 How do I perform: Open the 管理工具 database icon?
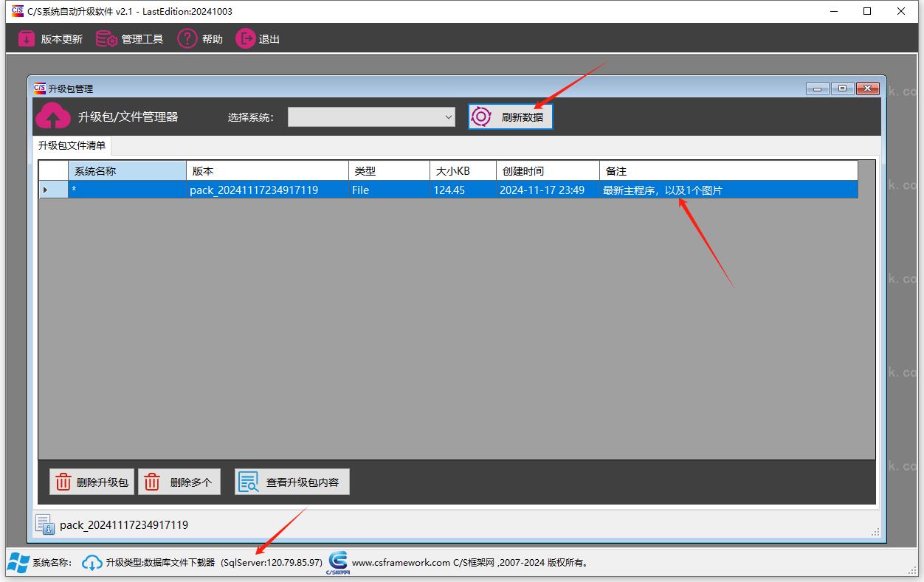[x=106, y=39]
